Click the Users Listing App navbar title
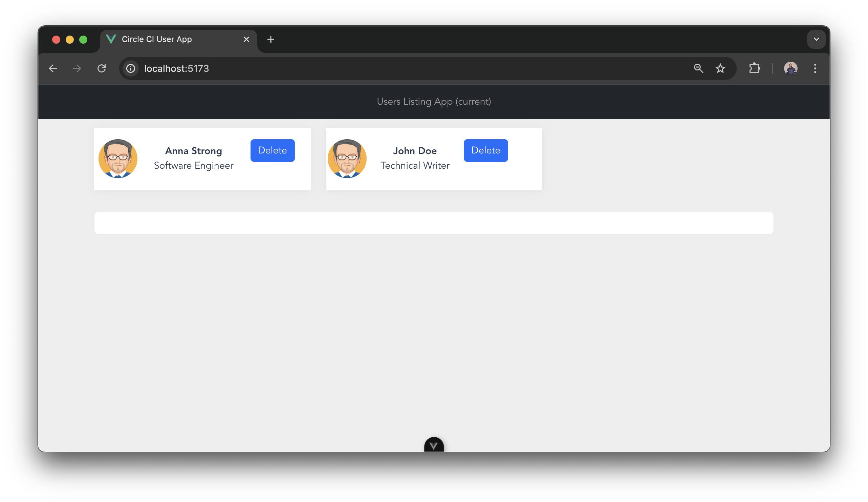The height and width of the screenshot is (502, 868). [x=434, y=102]
